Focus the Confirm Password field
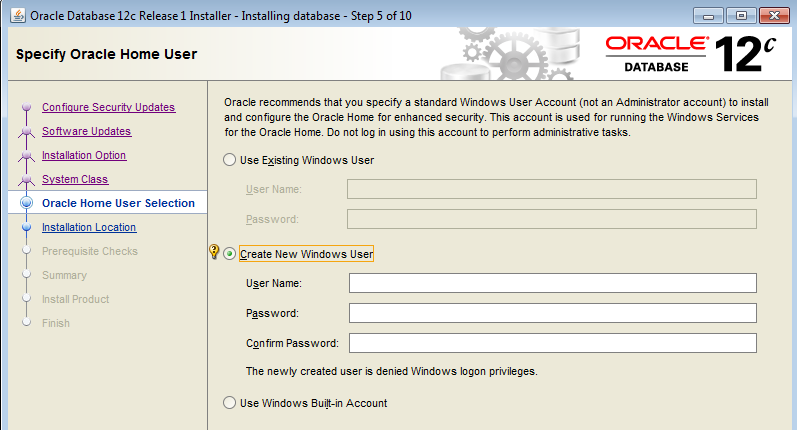 tap(553, 343)
